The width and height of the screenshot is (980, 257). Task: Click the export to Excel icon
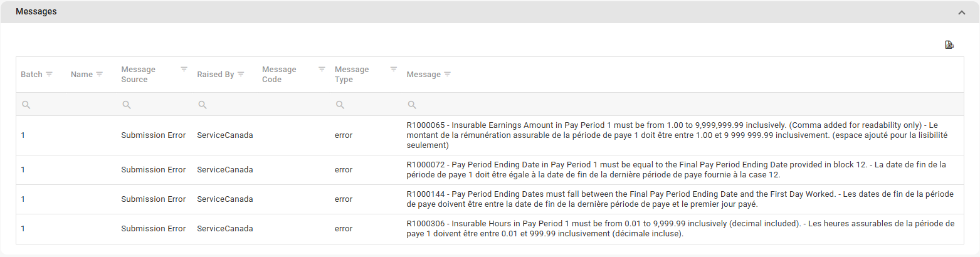coord(949,45)
